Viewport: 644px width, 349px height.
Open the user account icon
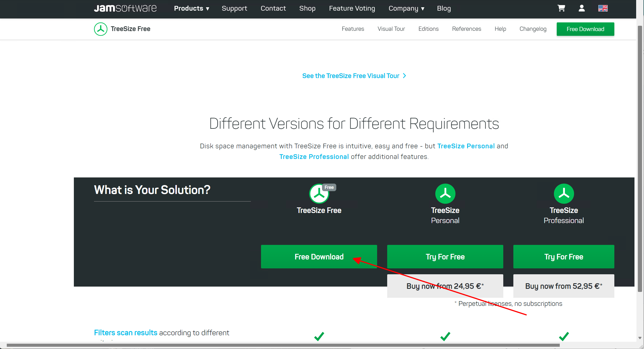pyautogui.click(x=582, y=8)
